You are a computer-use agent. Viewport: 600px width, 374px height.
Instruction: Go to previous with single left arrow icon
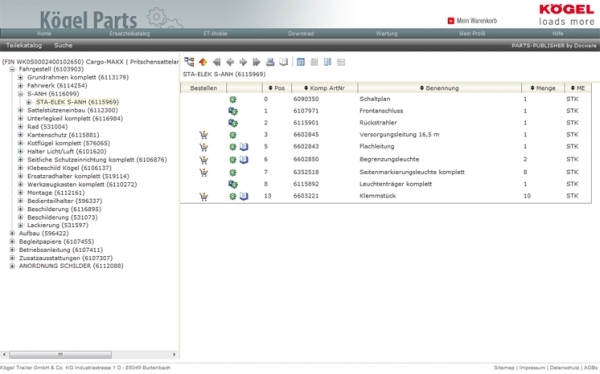(230, 62)
